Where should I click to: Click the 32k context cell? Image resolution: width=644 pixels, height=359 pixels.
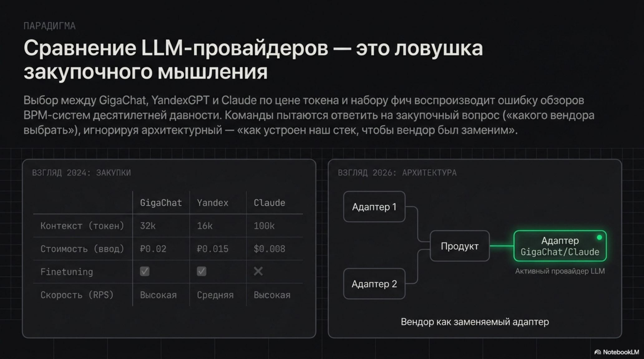148,226
